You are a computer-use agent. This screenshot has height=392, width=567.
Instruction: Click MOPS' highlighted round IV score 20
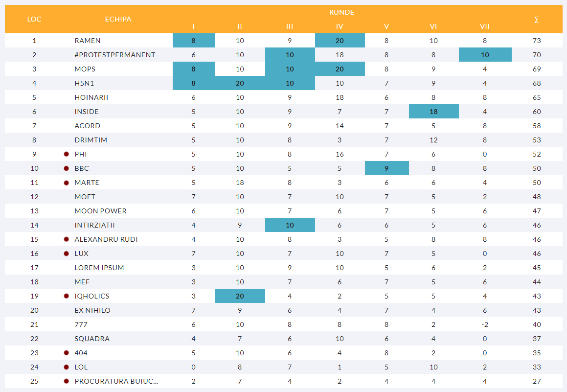[340, 69]
